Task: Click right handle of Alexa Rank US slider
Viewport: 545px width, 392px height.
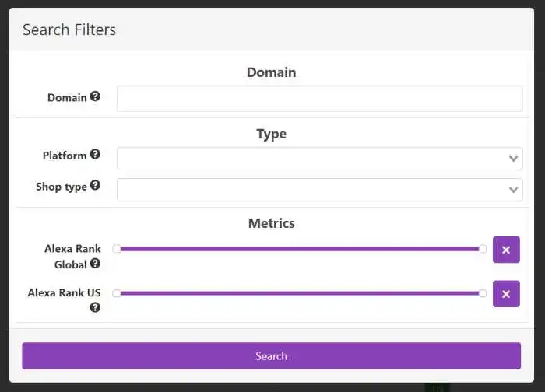Action: tap(483, 293)
